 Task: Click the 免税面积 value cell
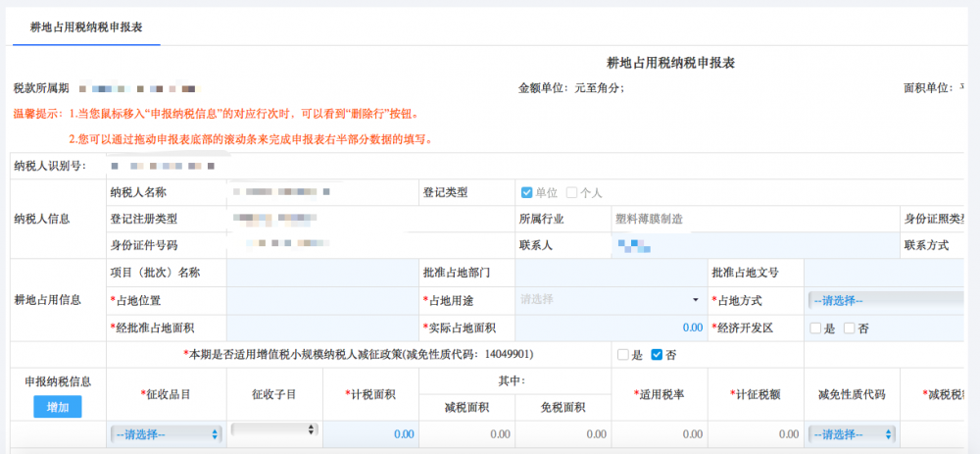point(563,434)
